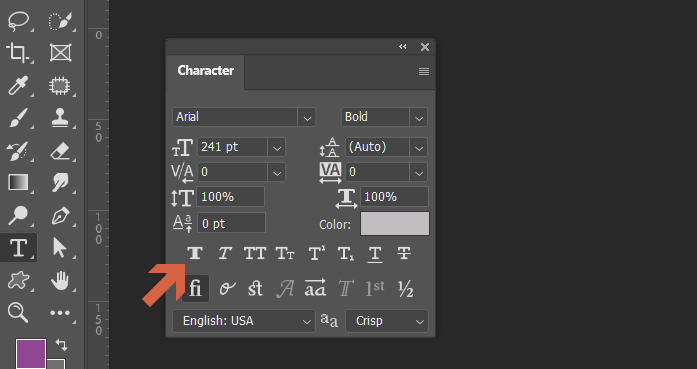This screenshot has height=369, width=697.
Task: Open the font size 241 pt dropdown
Action: (x=277, y=148)
